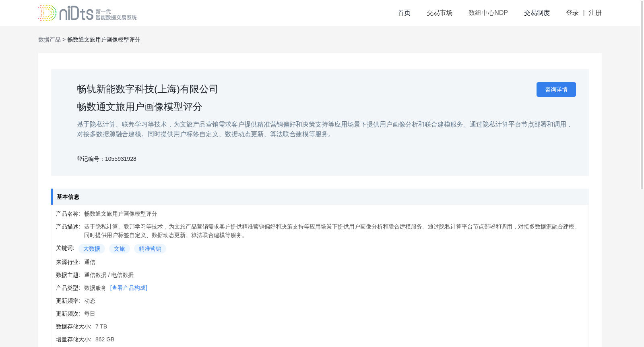Viewport: 644px width, 347px height.
Task: Select the 文旅 keyword tag
Action: click(120, 249)
